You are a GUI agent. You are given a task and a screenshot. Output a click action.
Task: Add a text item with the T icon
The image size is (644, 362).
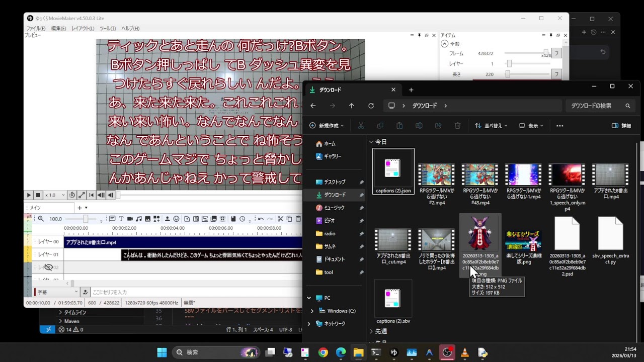[x=121, y=219]
